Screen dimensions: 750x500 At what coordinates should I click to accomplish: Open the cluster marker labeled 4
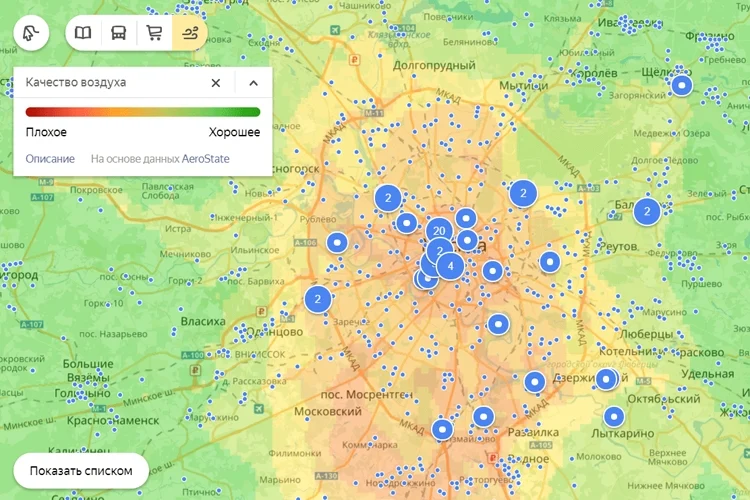tap(450, 266)
